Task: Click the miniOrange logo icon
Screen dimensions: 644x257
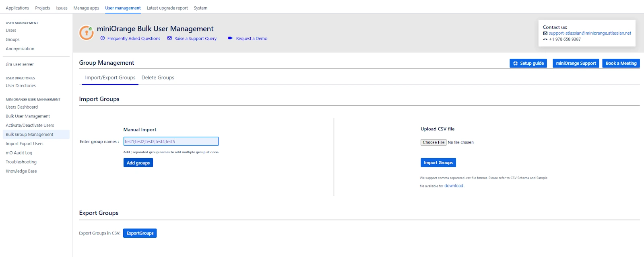Action: pos(86,33)
